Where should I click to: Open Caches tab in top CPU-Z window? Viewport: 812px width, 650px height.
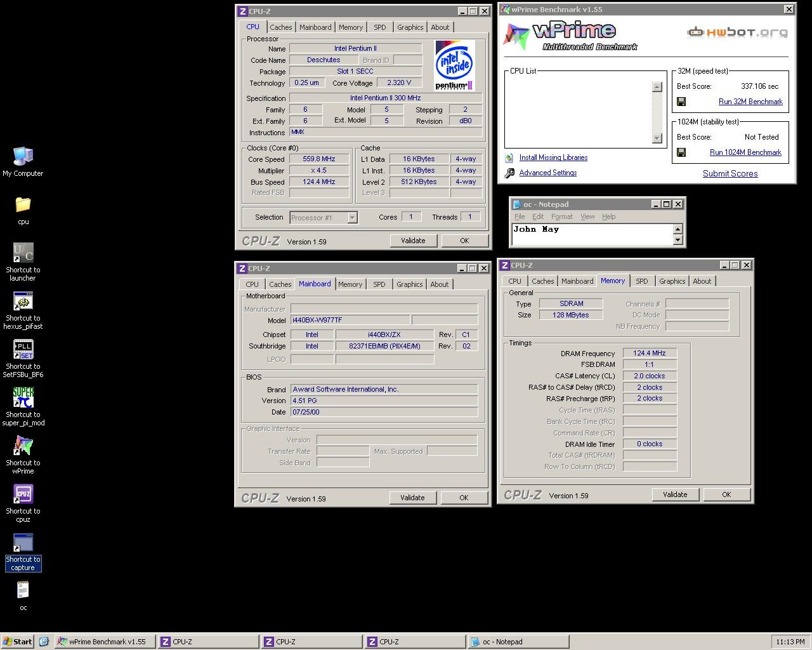click(x=281, y=27)
